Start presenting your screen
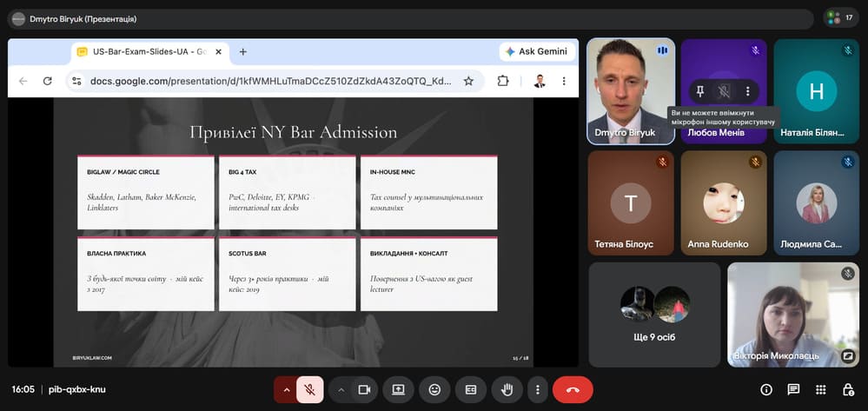The height and width of the screenshot is (411, 868). coord(399,390)
